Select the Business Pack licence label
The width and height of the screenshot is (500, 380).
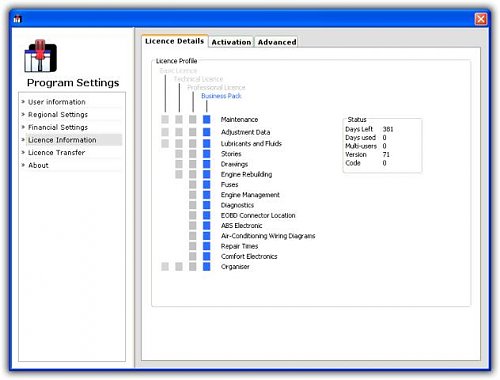pos(221,96)
